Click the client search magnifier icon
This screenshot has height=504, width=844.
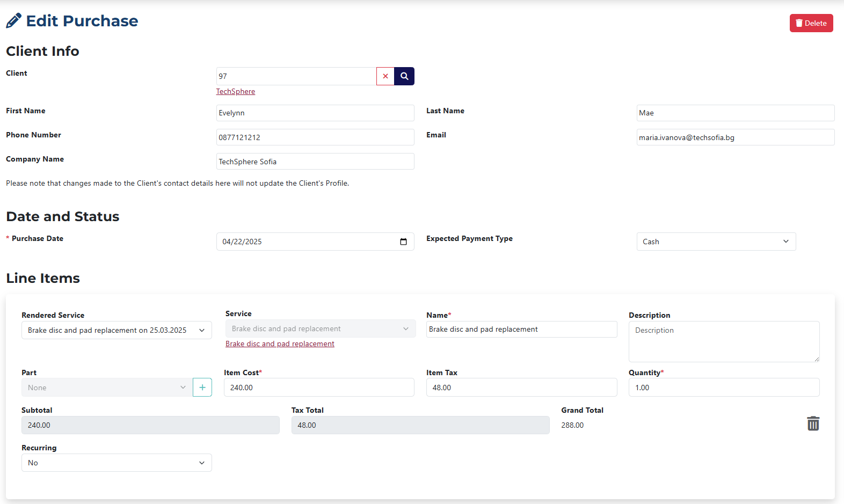click(404, 76)
